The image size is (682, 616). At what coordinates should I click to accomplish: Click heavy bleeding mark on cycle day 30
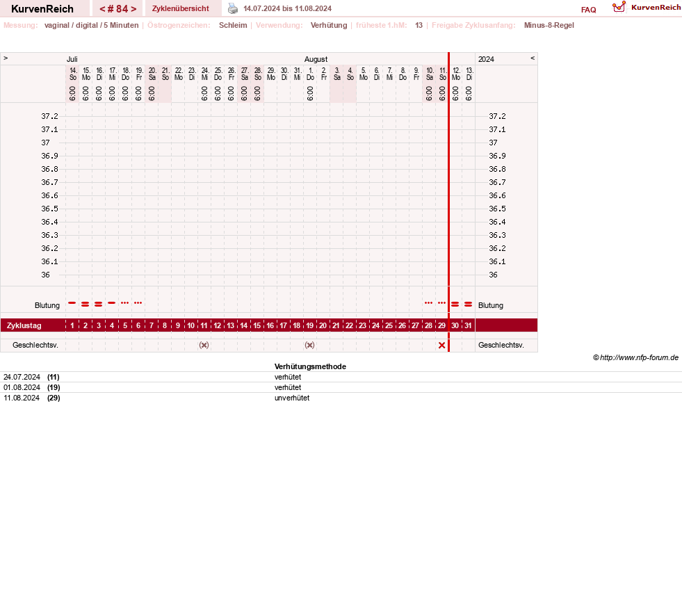coord(455,304)
